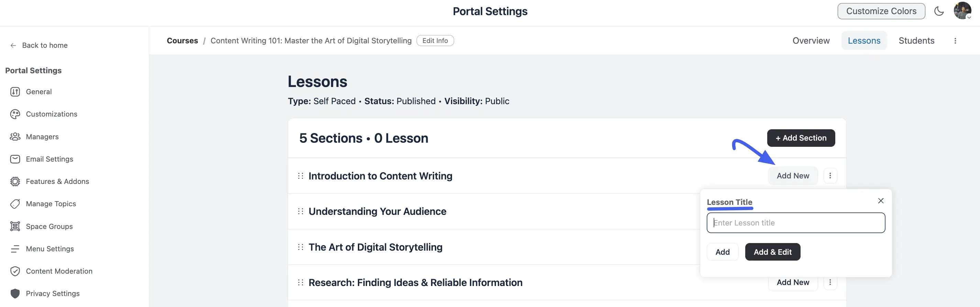Select the Understanding Your Audience section title
The image size is (980, 307).
(x=377, y=211)
